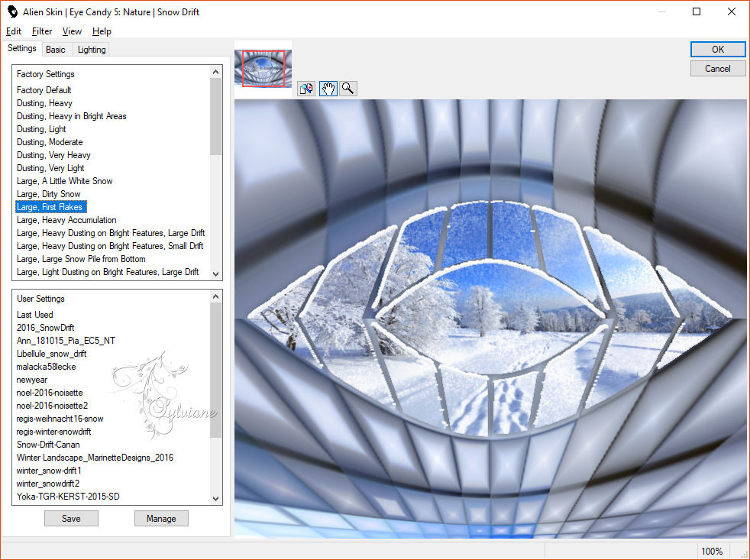
Task: Switch to the Lighting tab
Action: point(92,50)
